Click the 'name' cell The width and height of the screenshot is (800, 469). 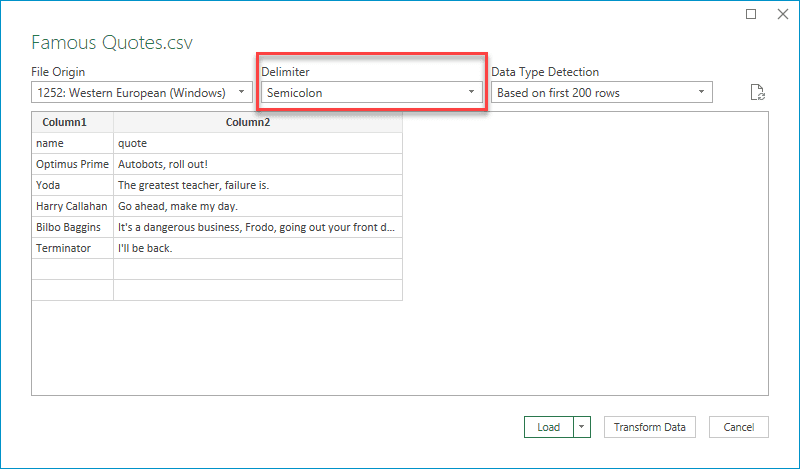(x=72, y=143)
